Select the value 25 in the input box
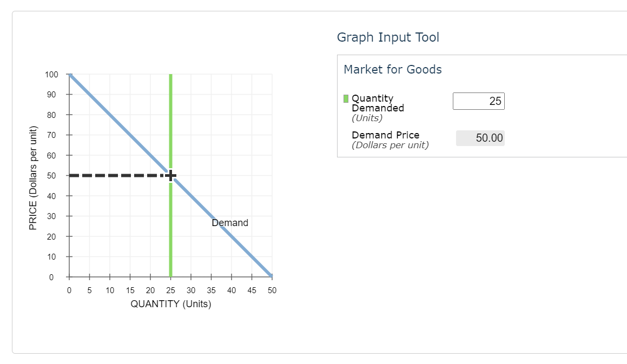Image resolution: width=627 pixels, height=364 pixels. tap(494, 101)
